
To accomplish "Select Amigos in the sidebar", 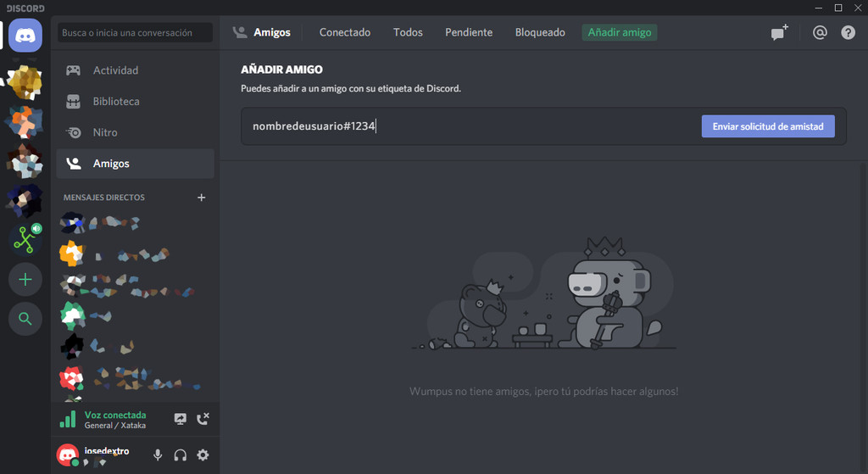I will 135,164.
